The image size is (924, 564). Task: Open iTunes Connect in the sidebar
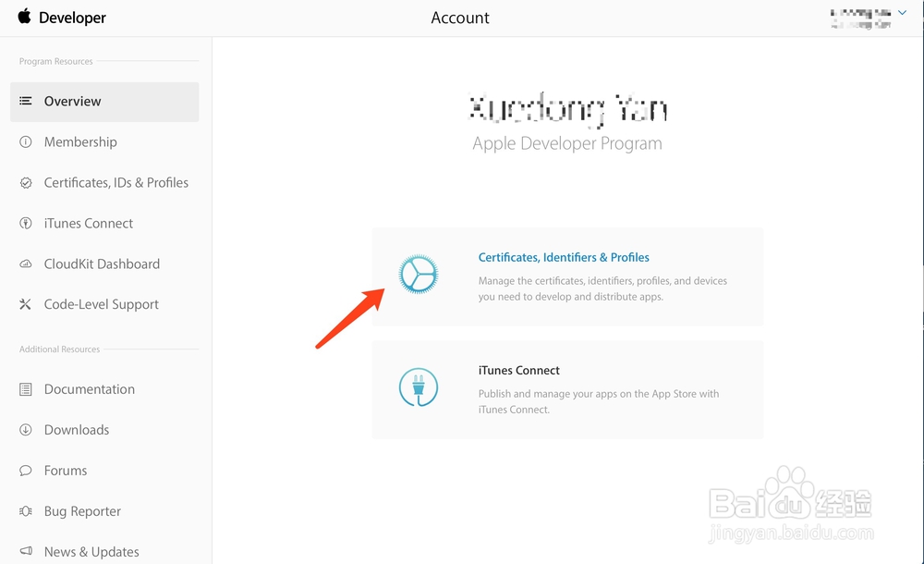tap(89, 223)
